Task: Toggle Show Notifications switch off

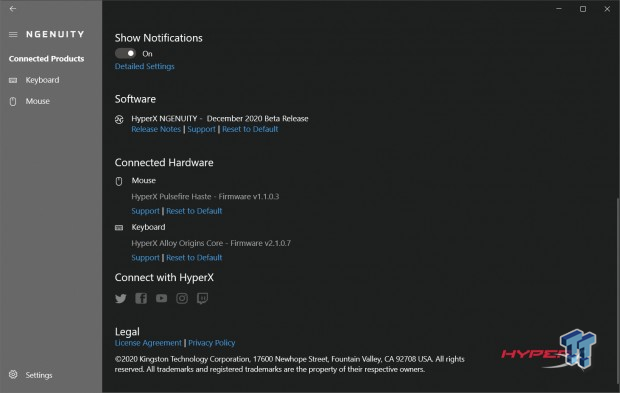Action: coord(125,53)
